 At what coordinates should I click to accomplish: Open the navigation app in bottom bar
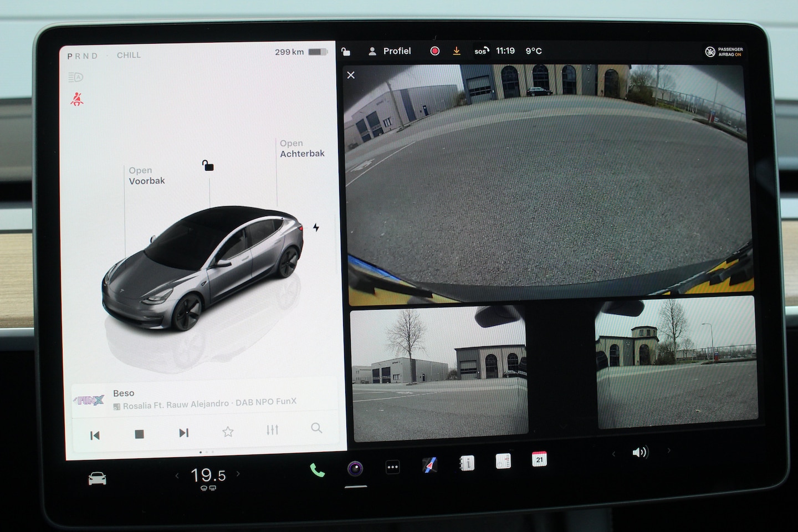click(429, 465)
